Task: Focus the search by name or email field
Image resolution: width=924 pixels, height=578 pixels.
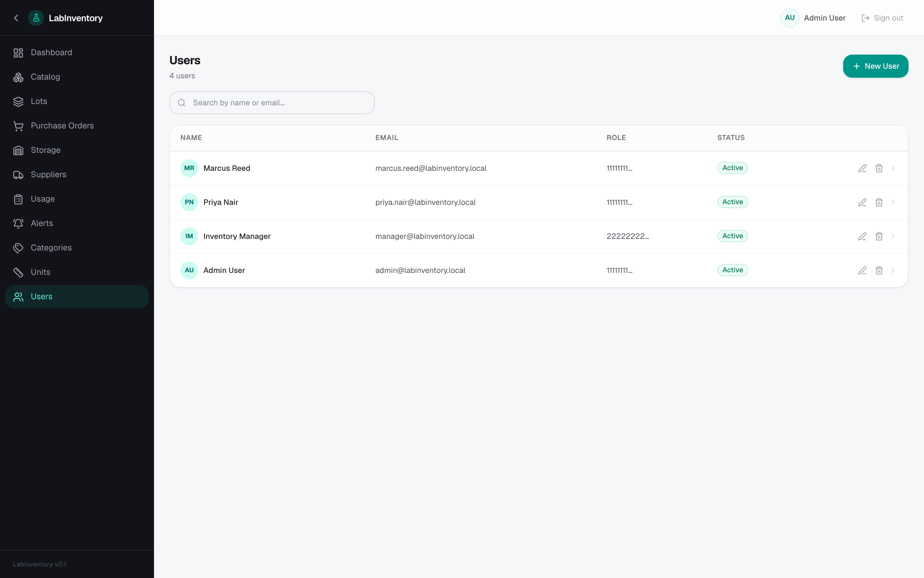Action: pyautogui.click(x=272, y=103)
